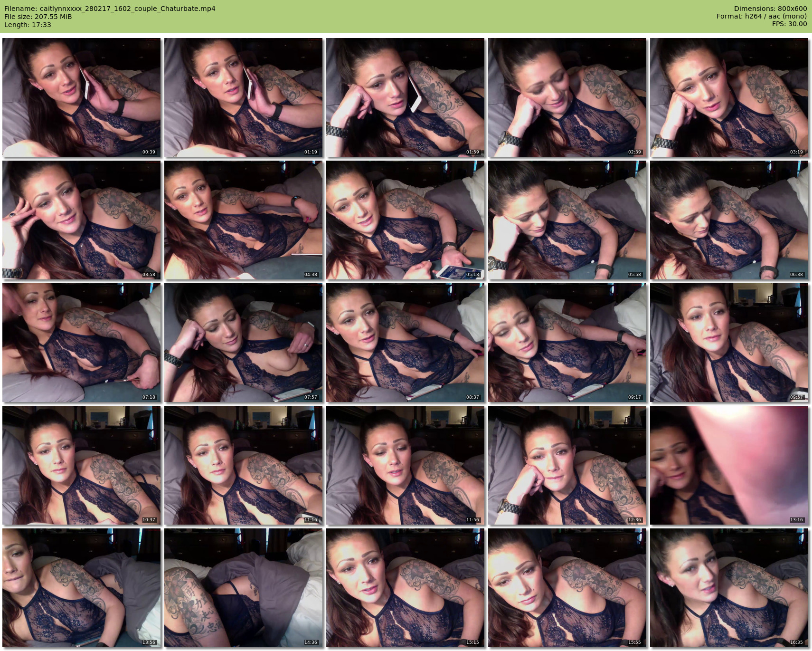Image resolution: width=812 pixels, height=651 pixels.
Task: Select the thumbnail at 14:36
Action: tap(244, 588)
